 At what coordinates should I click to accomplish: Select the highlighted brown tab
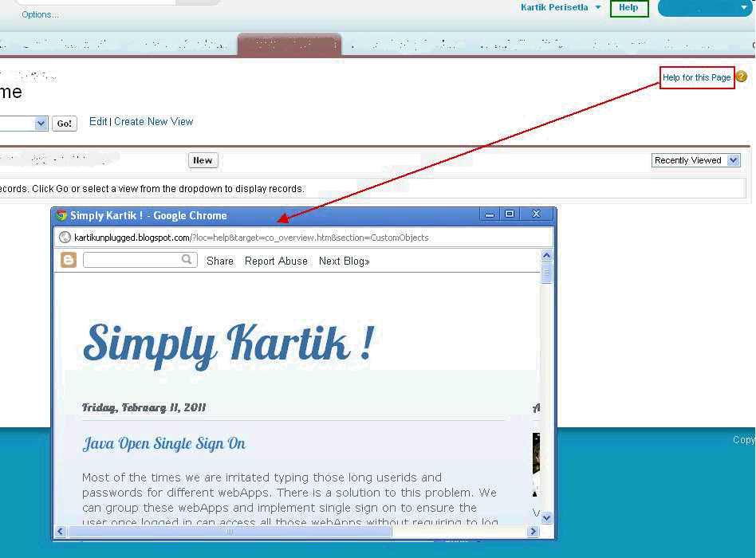point(289,45)
